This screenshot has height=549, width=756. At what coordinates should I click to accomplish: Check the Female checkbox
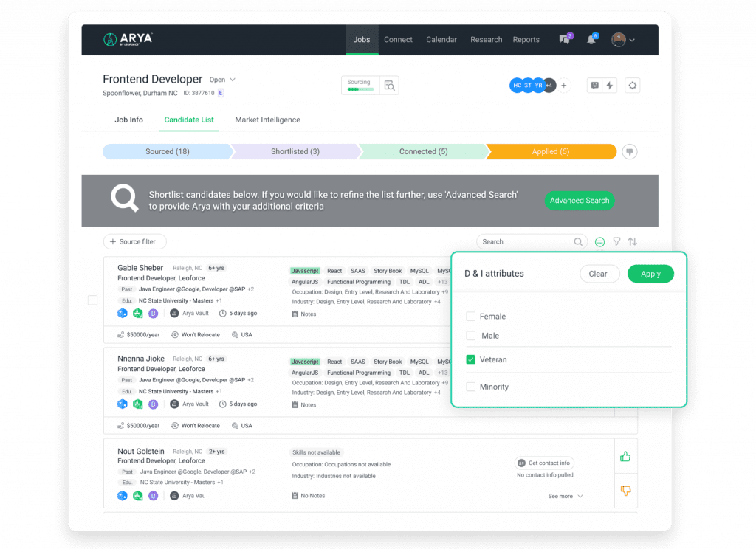[470, 317]
